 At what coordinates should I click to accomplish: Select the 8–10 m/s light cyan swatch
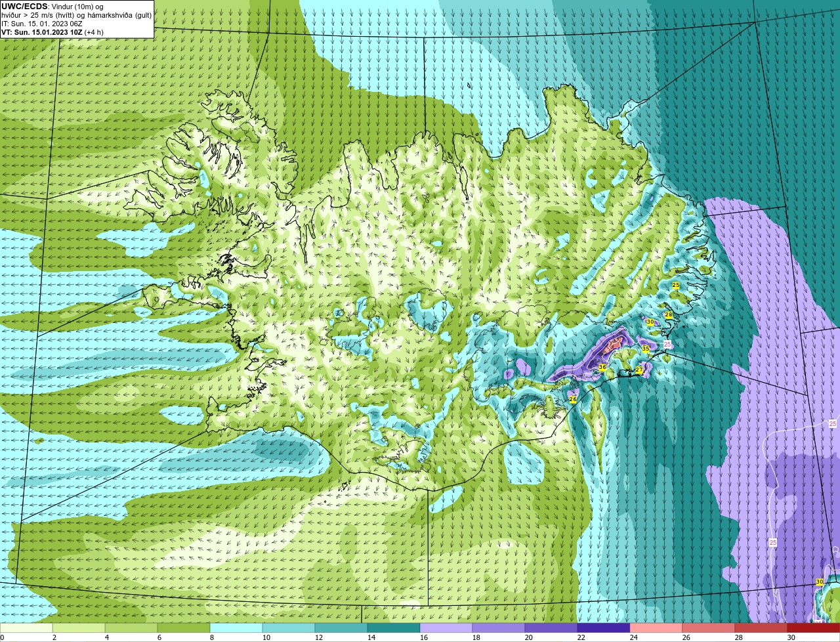click(x=236, y=628)
